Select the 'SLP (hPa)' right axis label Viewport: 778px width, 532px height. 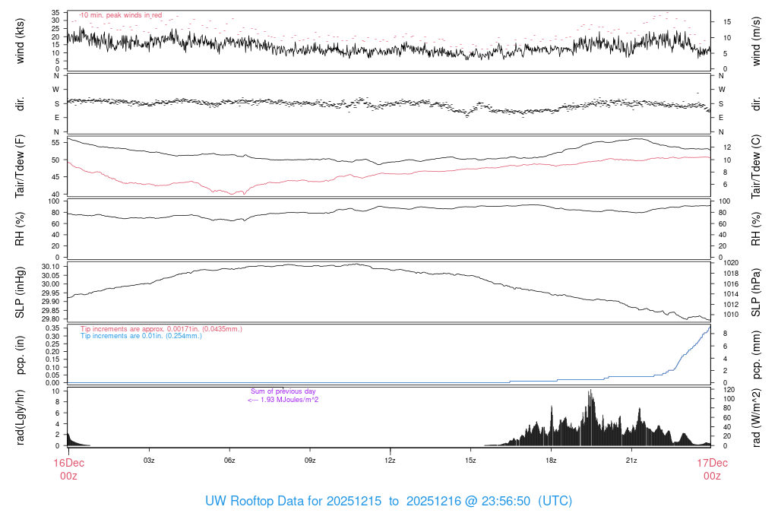pos(757,292)
